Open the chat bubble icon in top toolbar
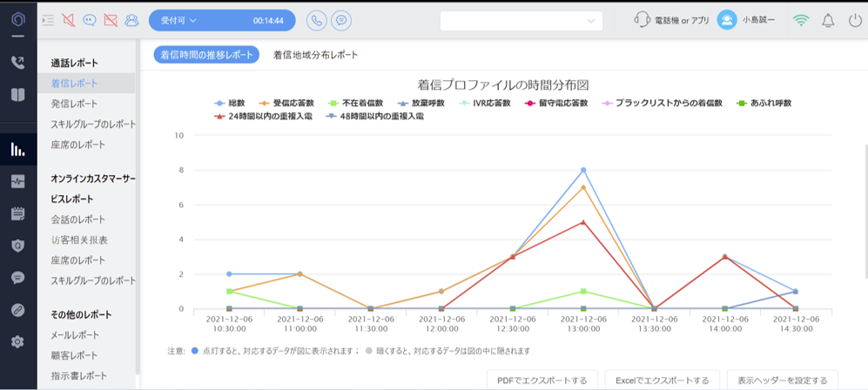Viewport: 868px width, 390px height. click(90, 20)
